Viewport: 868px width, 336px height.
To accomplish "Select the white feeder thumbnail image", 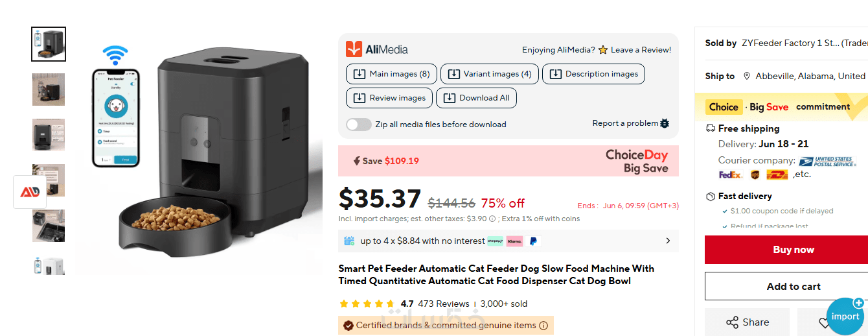I will (49, 266).
